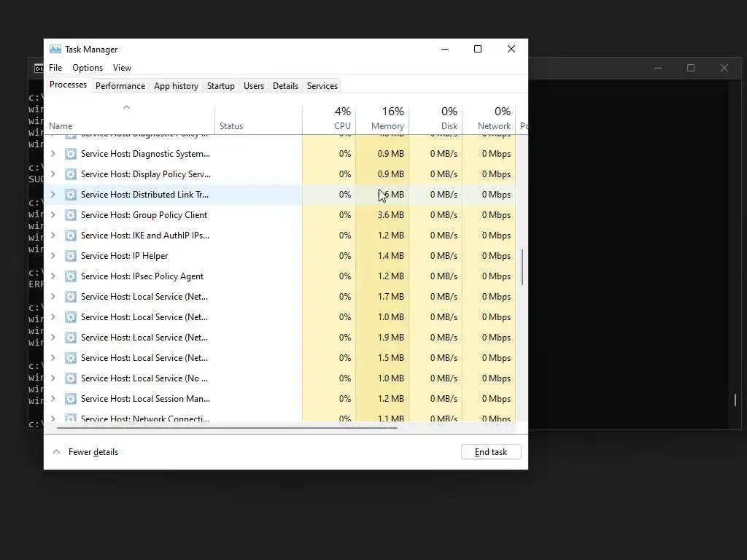Click the 1.5 MB memory value
747x560 pixels.
pos(391,358)
